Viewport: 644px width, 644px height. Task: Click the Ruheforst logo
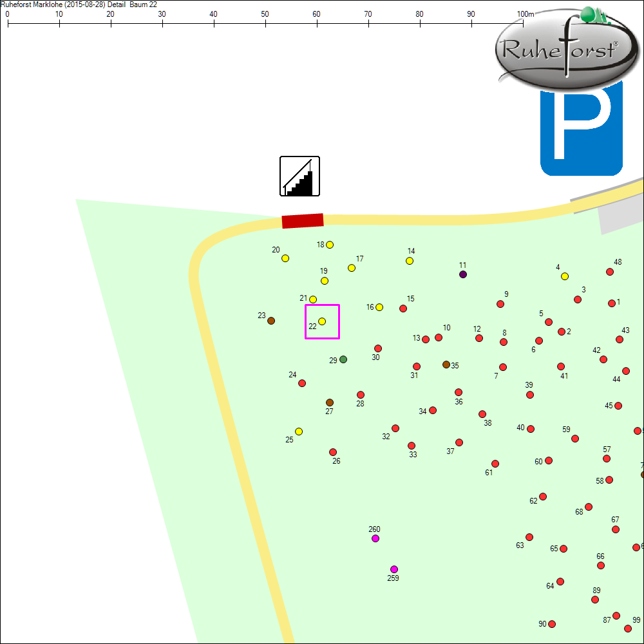tap(567, 48)
